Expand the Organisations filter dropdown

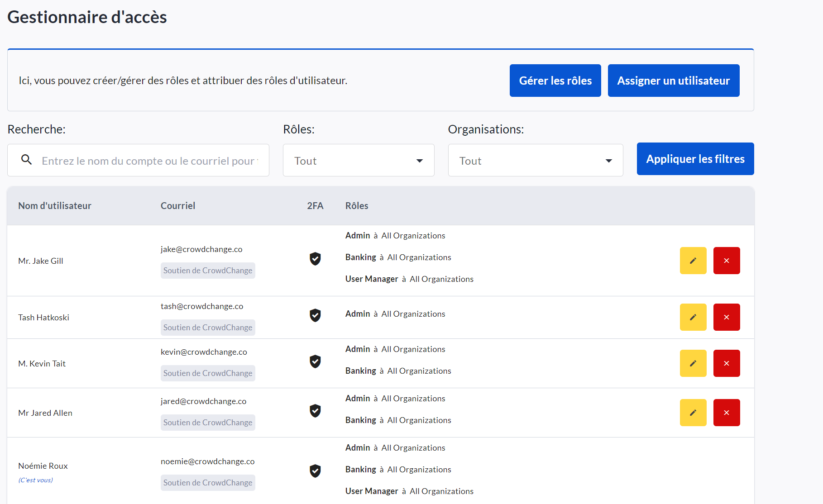(x=535, y=161)
